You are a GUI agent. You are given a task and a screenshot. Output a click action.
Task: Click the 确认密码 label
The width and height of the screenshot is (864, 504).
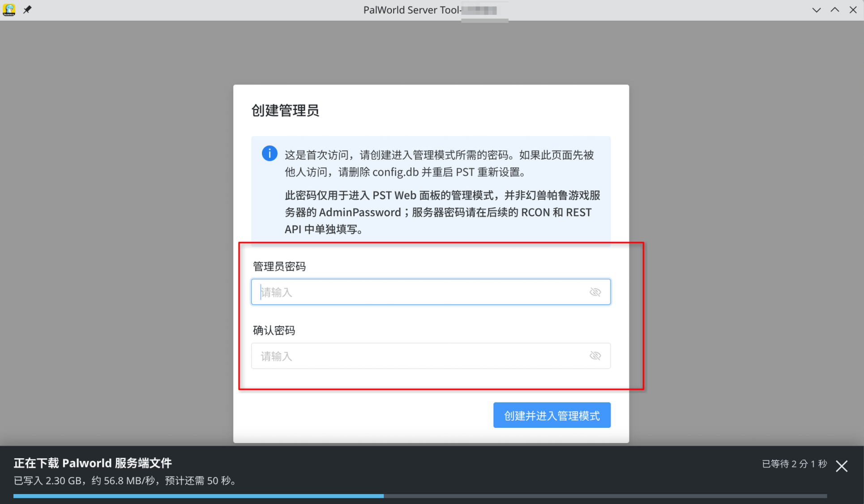(274, 330)
